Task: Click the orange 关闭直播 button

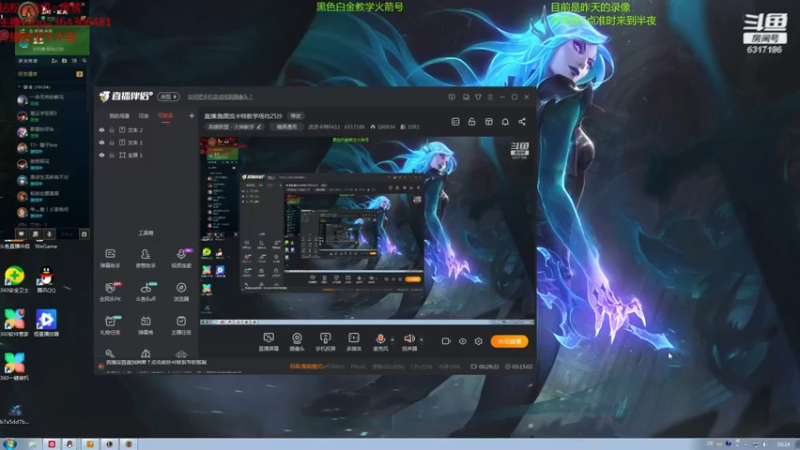Action: [x=509, y=341]
